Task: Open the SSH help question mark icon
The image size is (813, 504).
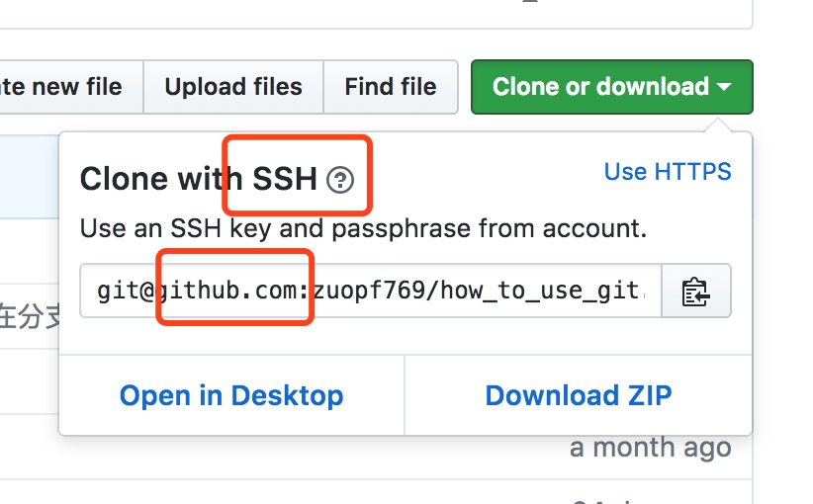Action: [340, 180]
